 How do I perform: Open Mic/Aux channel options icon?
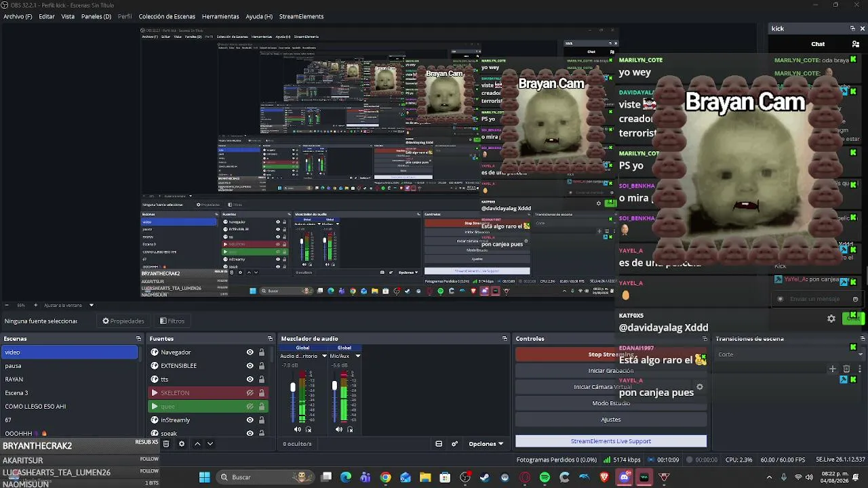click(x=350, y=429)
